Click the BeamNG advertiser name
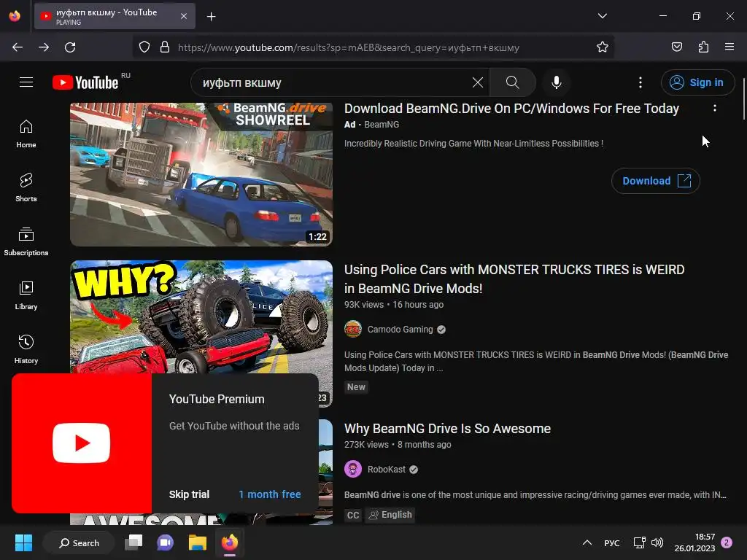Viewport: 747px width, 560px height. click(x=382, y=124)
